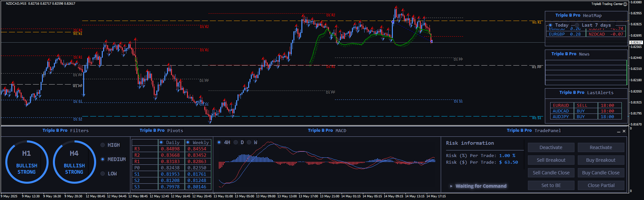This screenshot has height=200, width=644.
Task: Click the arrow beside Waiting for Command
Action: pyautogui.click(x=451, y=186)
